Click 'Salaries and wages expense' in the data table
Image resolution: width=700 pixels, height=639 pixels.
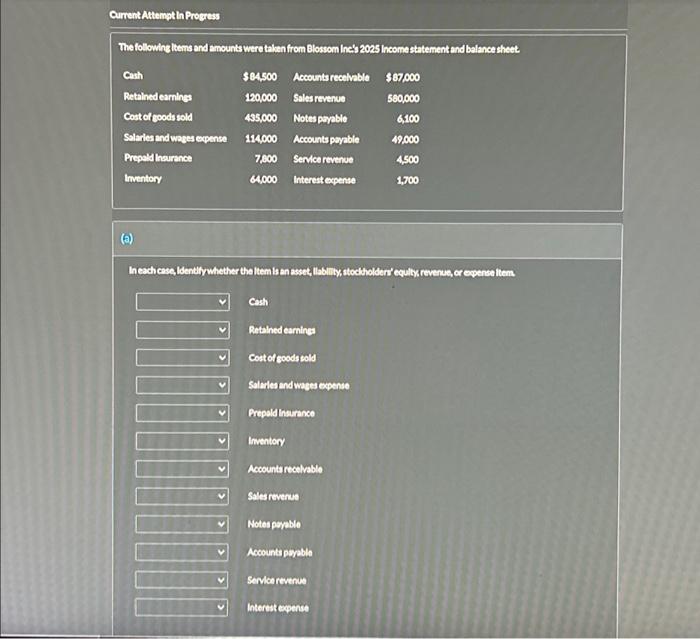tap(175, 138)
